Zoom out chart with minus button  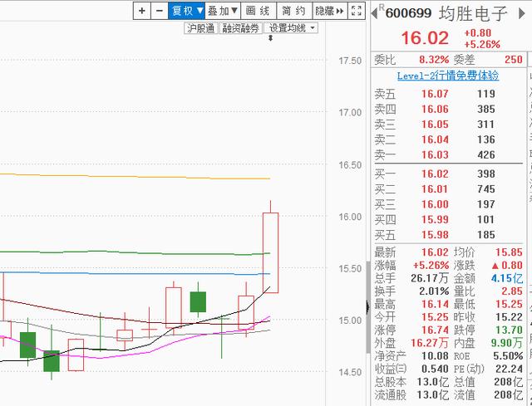160,11
